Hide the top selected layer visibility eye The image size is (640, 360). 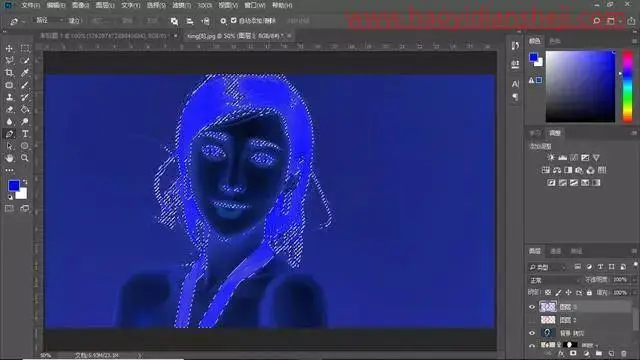click(532, 307)
